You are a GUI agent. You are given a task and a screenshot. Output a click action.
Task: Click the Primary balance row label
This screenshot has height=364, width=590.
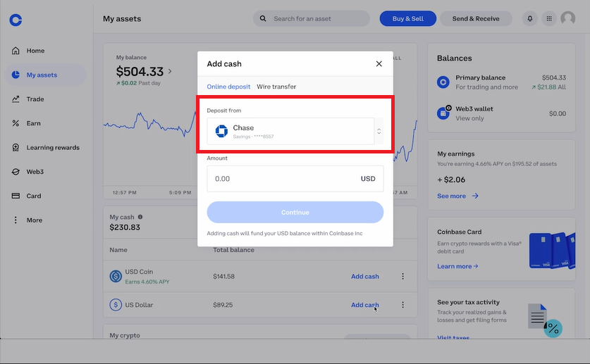pos(481,77)
